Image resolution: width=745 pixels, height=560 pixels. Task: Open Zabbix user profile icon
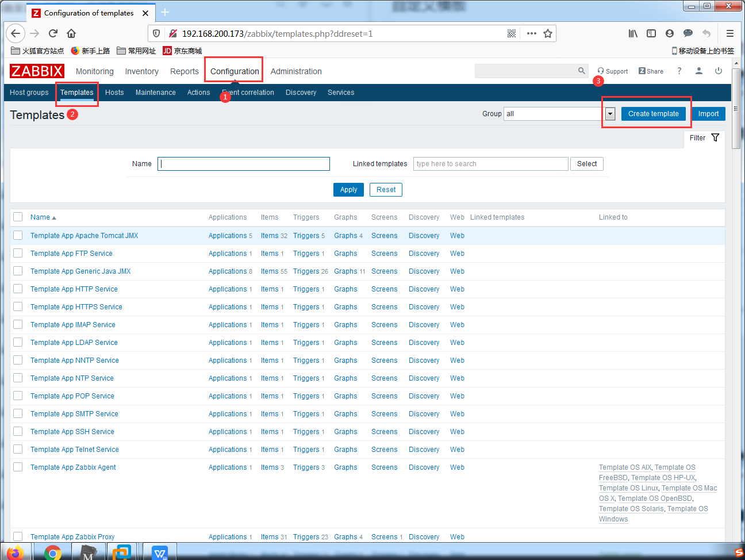[x=699, y=71]
